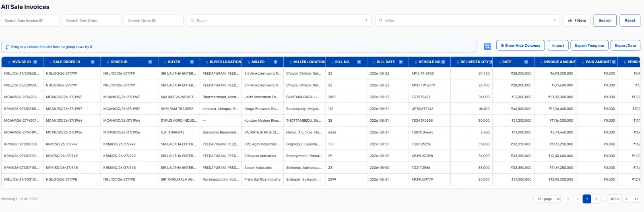
Task: Focus the Search Sale Invoice ID field
Action: 31,21
